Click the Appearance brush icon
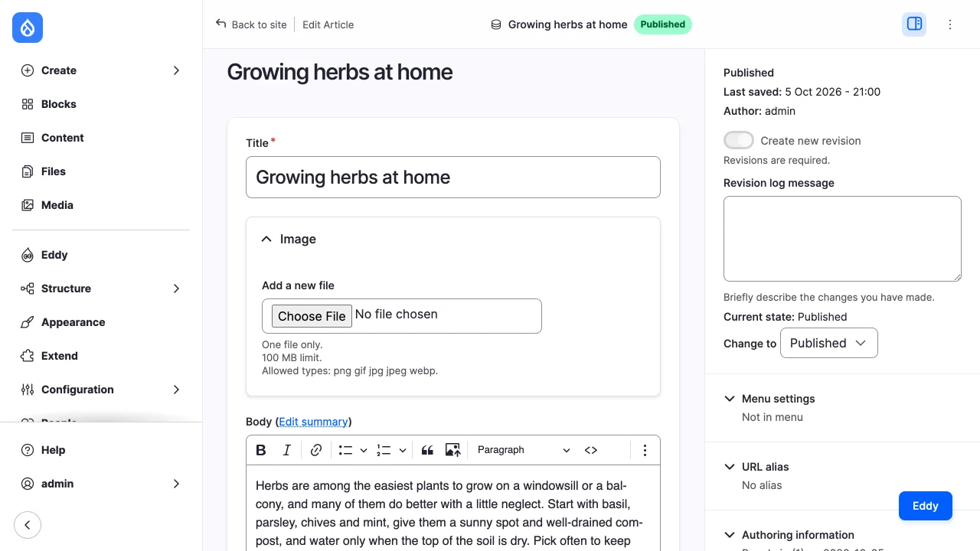Viewport: 980px width, 551px height. point(28,322)
